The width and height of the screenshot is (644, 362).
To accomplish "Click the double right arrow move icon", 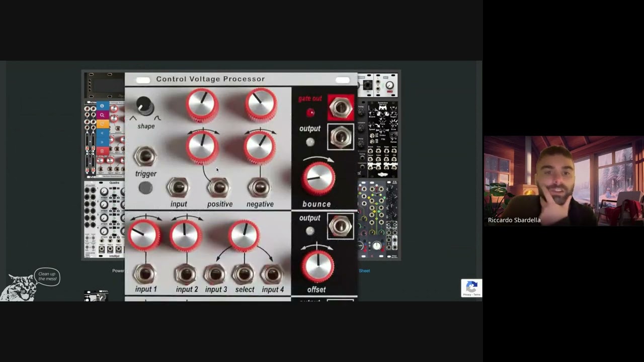I will (x=102, y=142).
